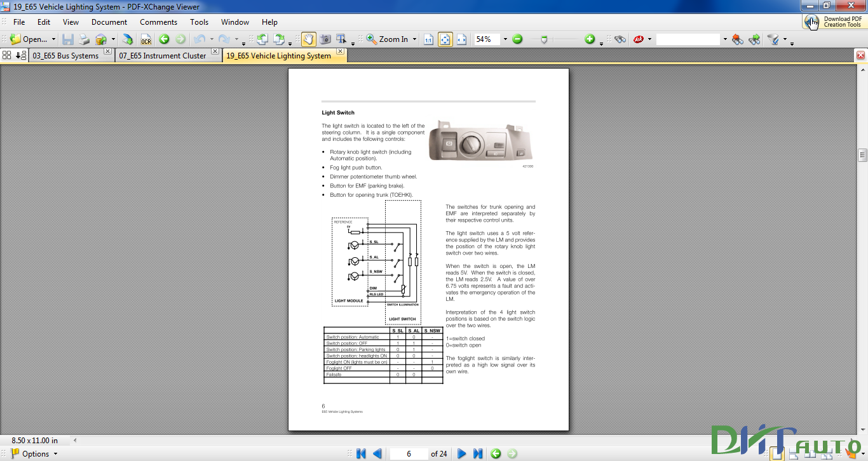Click the green minus zoom out button
This screenshot has height=461, width=868.
(x=517, y=39)
